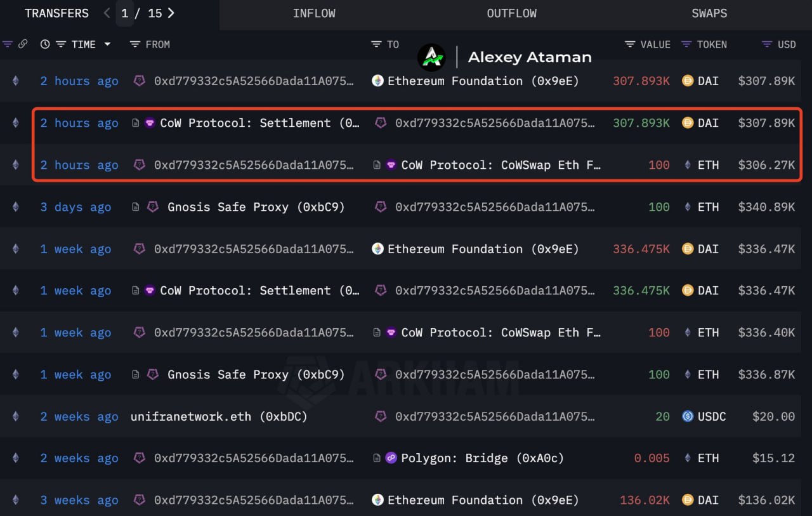This screenshot has height=516, width=812.
Task: Go to the next transfers page arrow
Action: point(171,13)
